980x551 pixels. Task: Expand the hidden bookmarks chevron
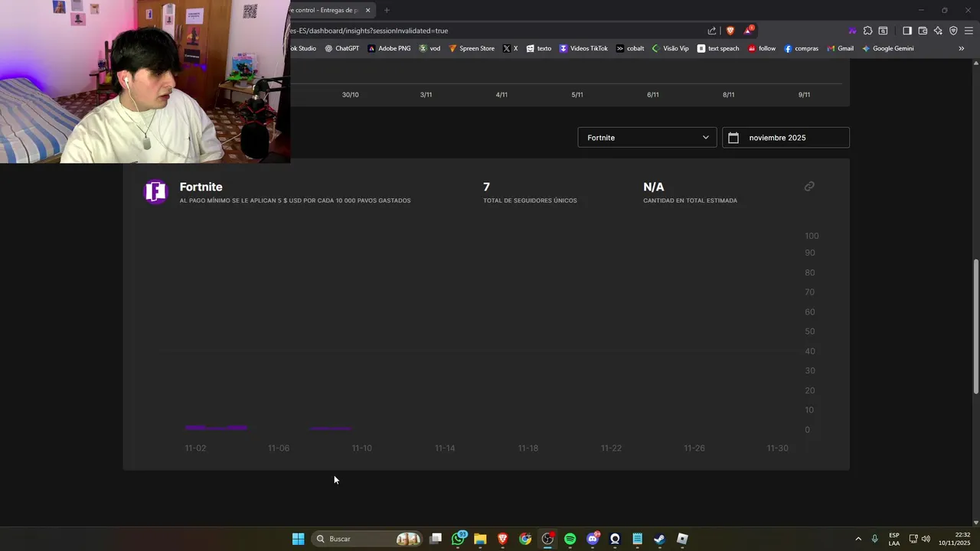[962, 48]
